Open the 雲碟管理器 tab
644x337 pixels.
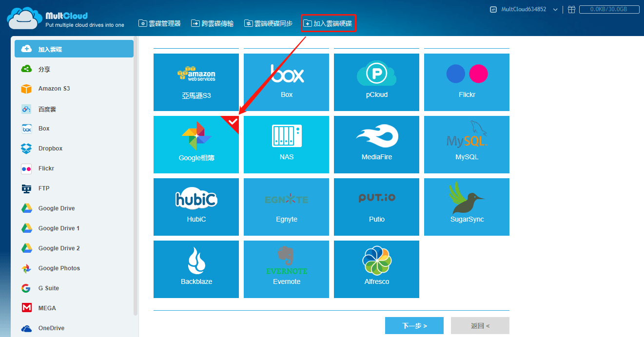tap(159, 23)
